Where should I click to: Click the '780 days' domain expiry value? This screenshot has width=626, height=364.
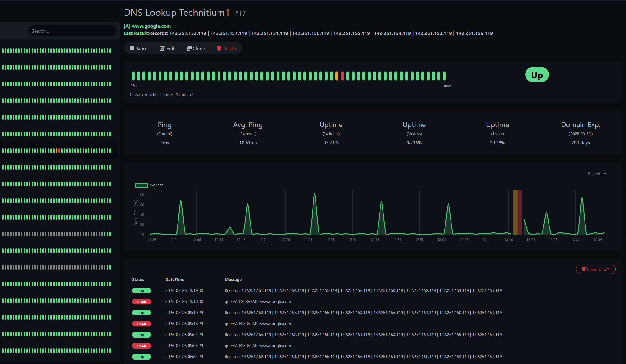coord(580,143)
